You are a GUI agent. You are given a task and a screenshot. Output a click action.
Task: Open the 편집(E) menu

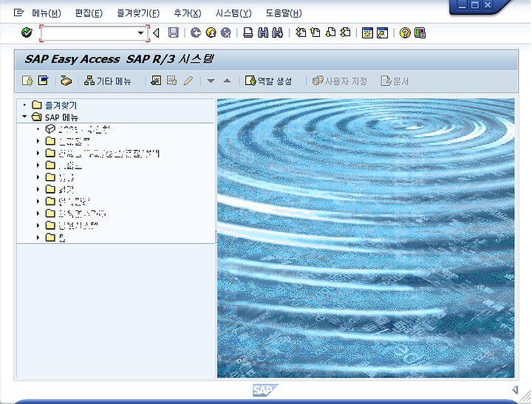pos(89,13)
